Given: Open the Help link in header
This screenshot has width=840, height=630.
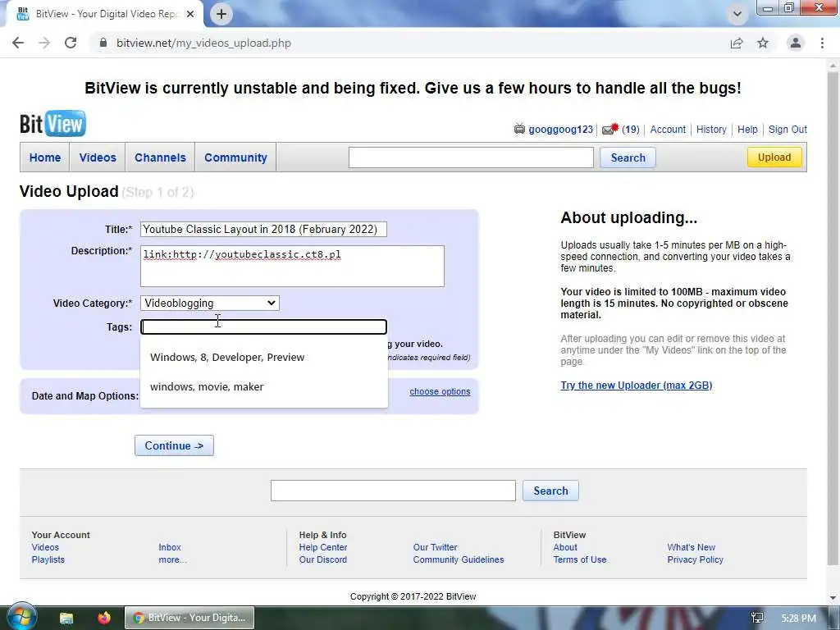Looking at the screenshot, I should tap(747, 129).
